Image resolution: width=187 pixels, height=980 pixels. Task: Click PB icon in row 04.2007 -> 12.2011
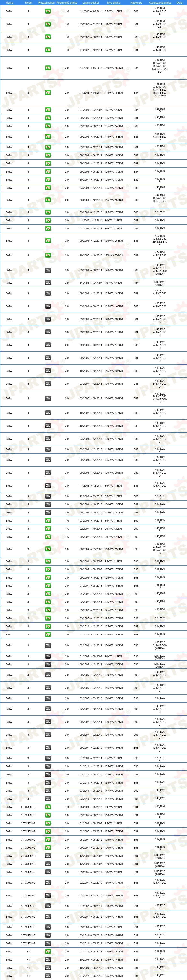click(x=48, y=50)
